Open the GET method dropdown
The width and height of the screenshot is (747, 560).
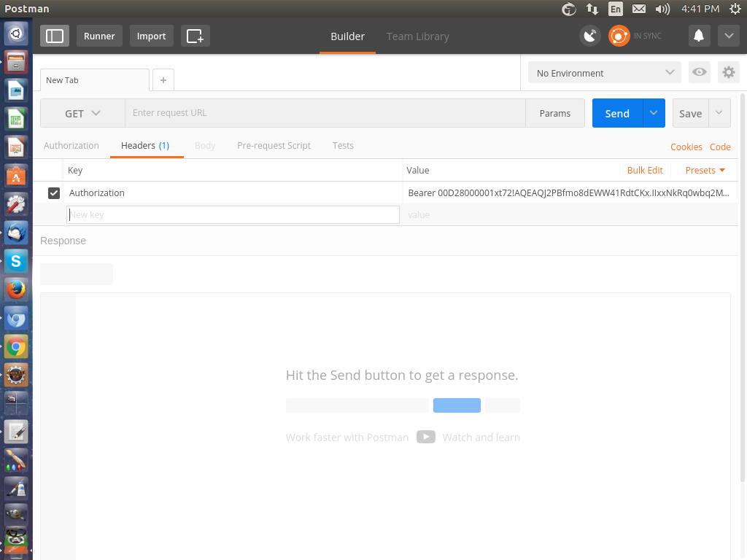click(82, 113)
